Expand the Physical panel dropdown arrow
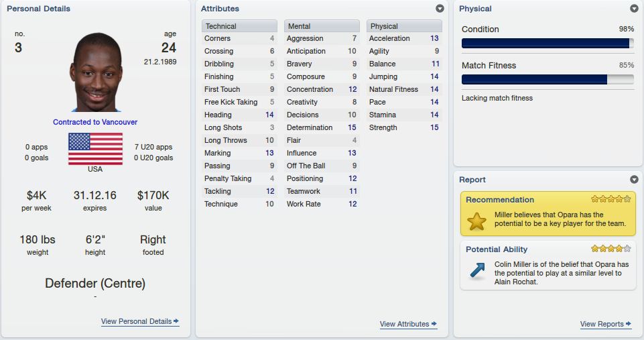 pos(634,9)
